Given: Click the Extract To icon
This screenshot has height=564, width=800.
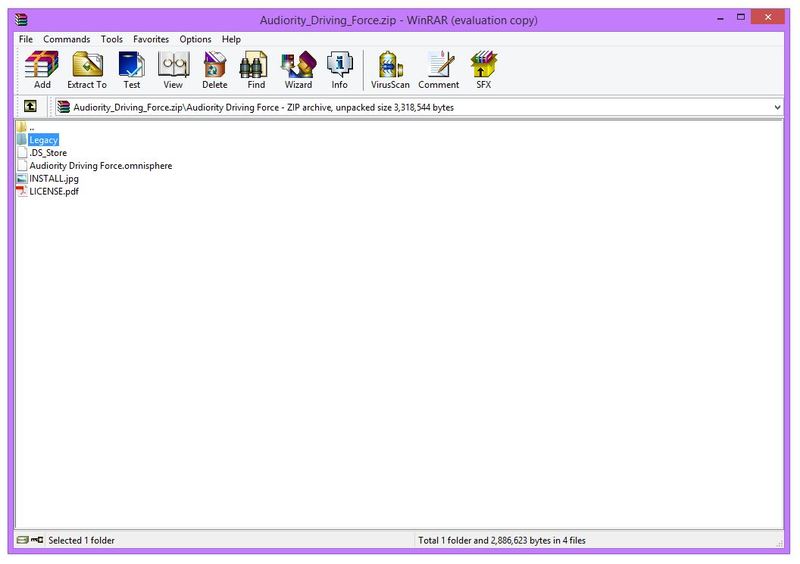Looking at the screenshot, I should pyautogui.click(x=87, y=69).
